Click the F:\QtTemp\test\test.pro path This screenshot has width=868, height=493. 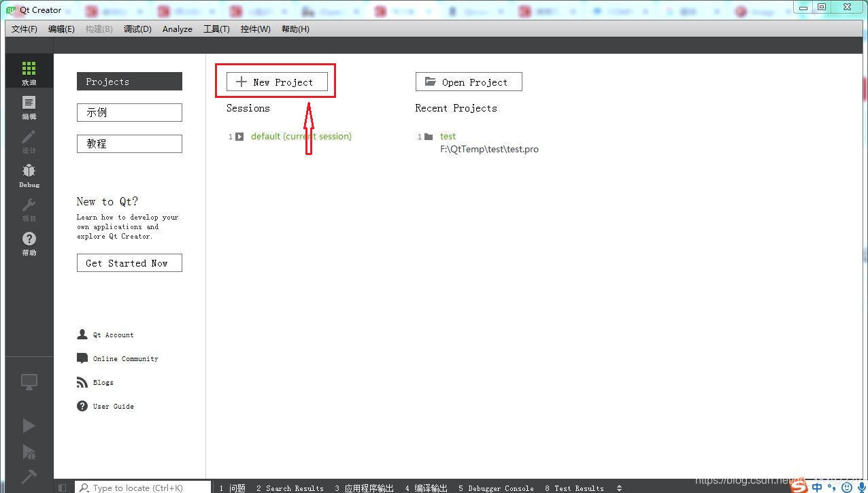pyautogui.click(x=490, y=149)
